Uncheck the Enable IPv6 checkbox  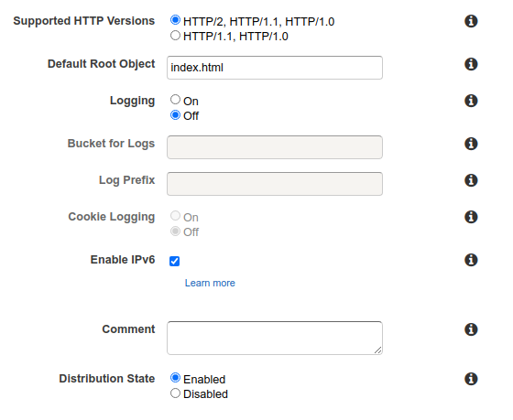click(x=174, y=261)
